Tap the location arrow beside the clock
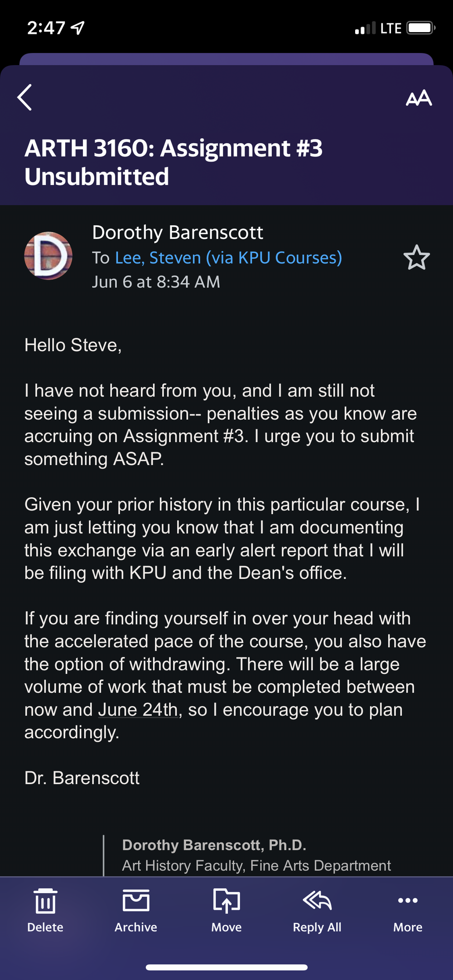Viewport: 453px width, 980px height. coord(78,28)
